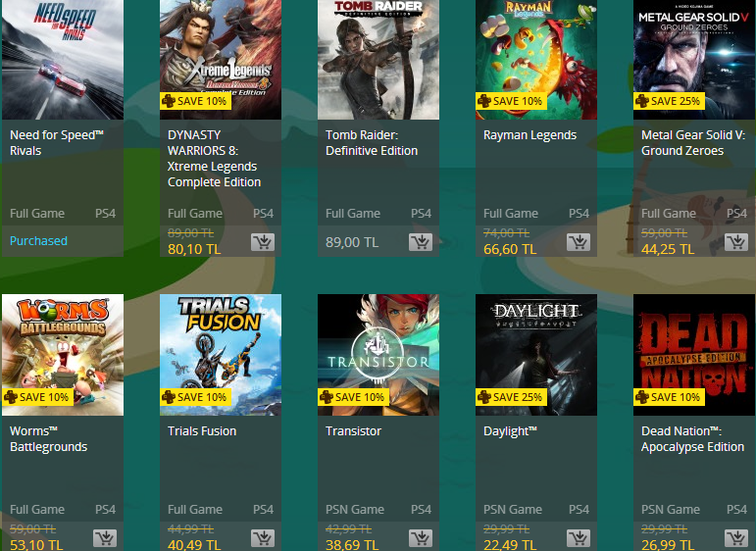Screen dimensions: 756x551
Task: Add Dynasty Warriors 8 to cart
Action: click(263, 242)
